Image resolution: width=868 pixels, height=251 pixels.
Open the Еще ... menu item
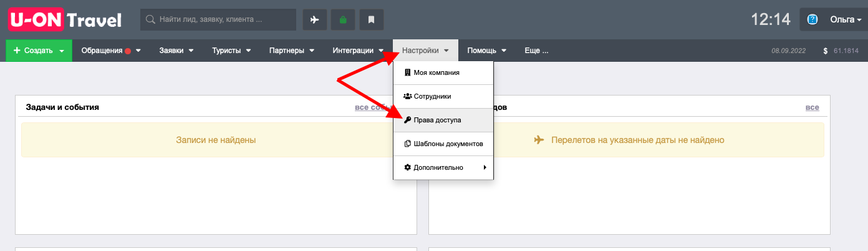pos(536,51)
